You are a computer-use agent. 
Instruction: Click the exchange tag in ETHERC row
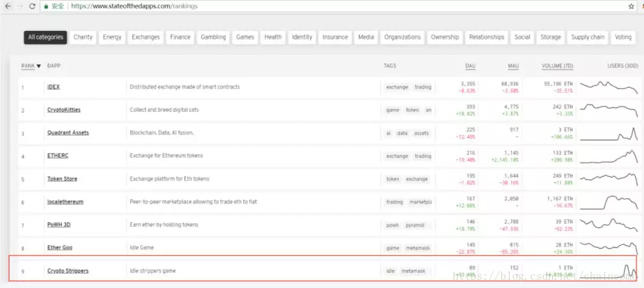pos(397,156)
